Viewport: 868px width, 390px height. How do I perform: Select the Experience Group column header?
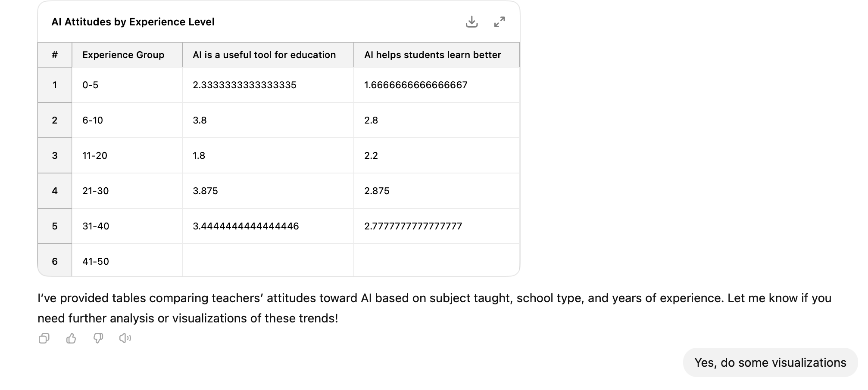click(127, 55)
